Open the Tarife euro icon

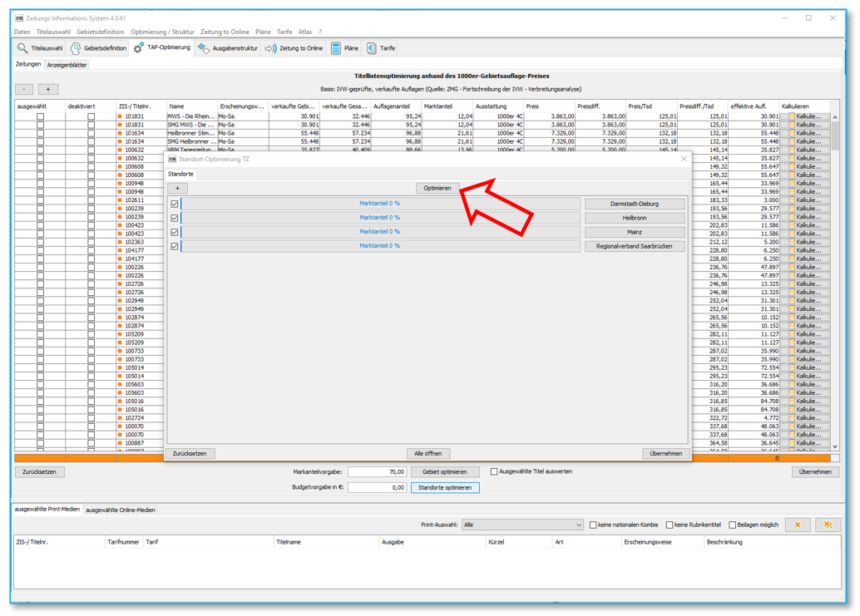tap(372, 48)
